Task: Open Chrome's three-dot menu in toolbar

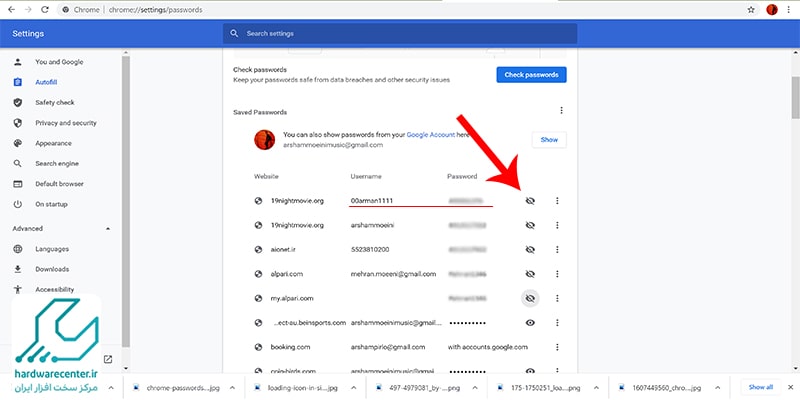Action: 788,10
